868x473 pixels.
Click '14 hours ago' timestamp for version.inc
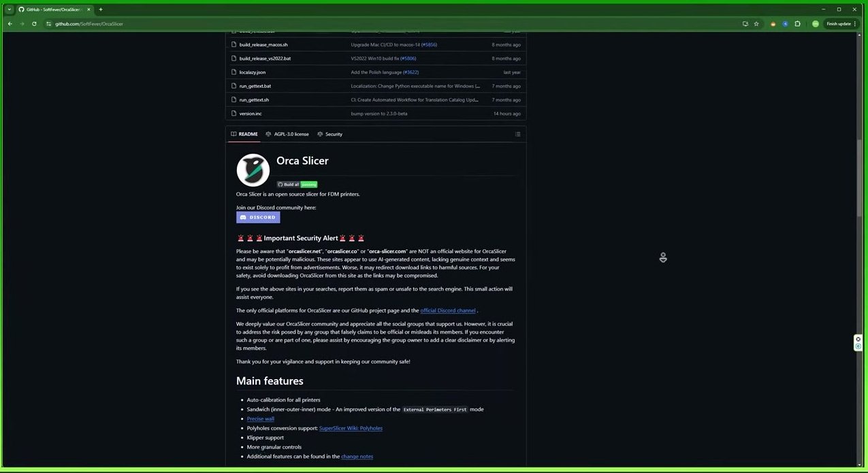(x=507, y=114)
